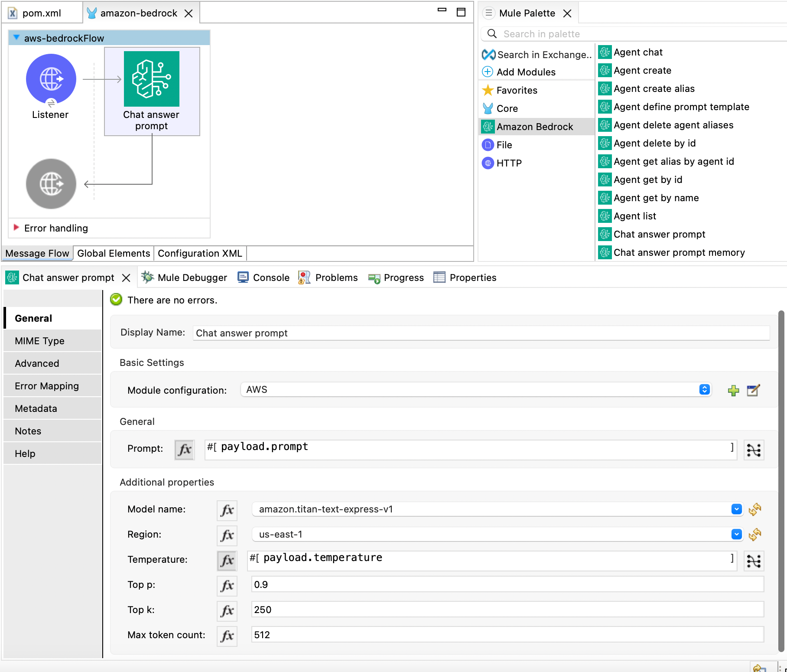Screen dimensions: 787x672
Task: Click the Max token count field
Action: [x=507, y=635]
